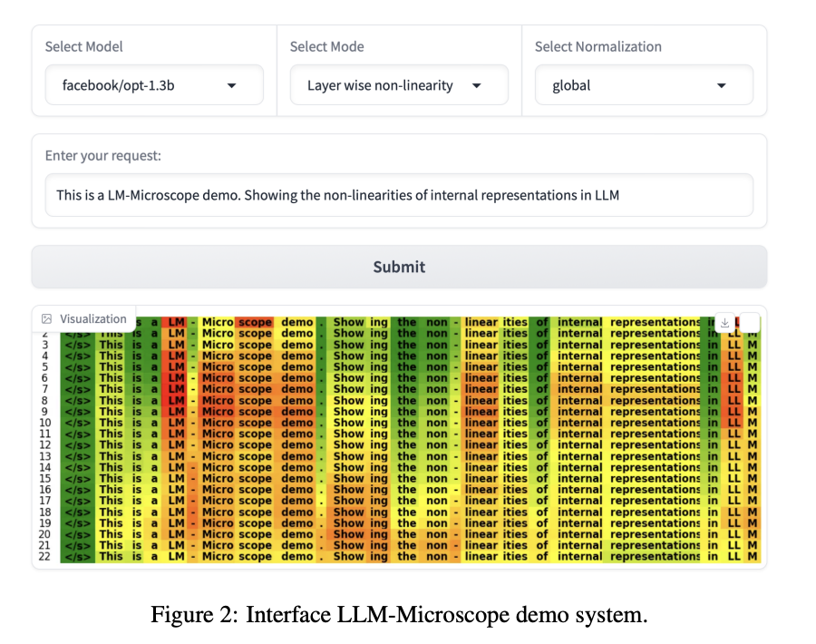Click the icon right of the download button
Viewport: 816px width, 644px height.
point(751,323)
